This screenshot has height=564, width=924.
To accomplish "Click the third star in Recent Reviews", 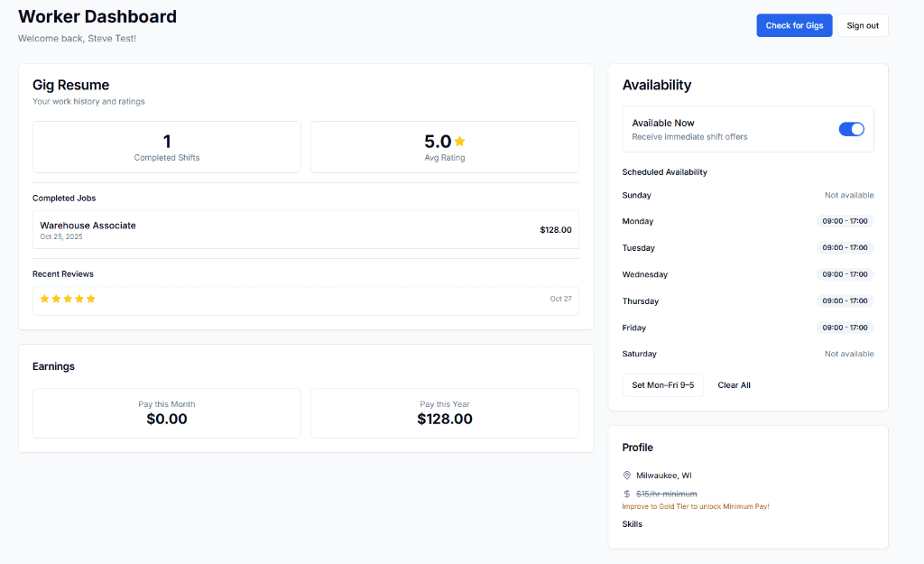I will tap(68, 299).
